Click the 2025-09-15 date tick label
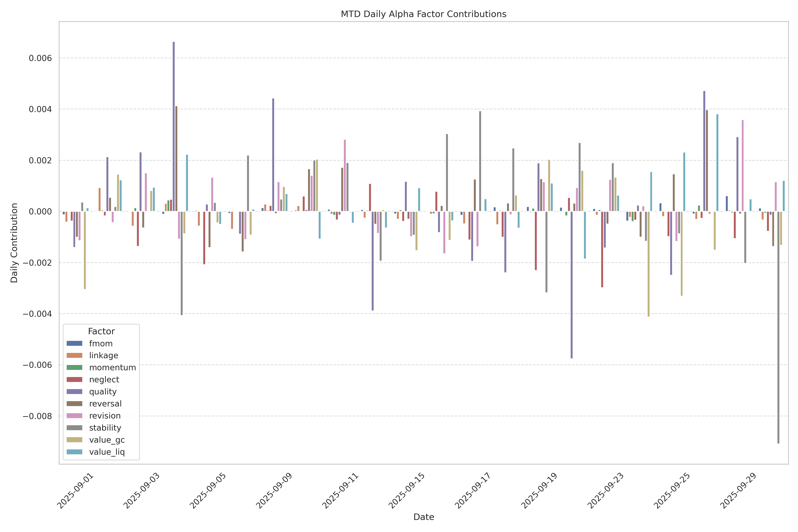798x532 pixels. click(407, 491)
